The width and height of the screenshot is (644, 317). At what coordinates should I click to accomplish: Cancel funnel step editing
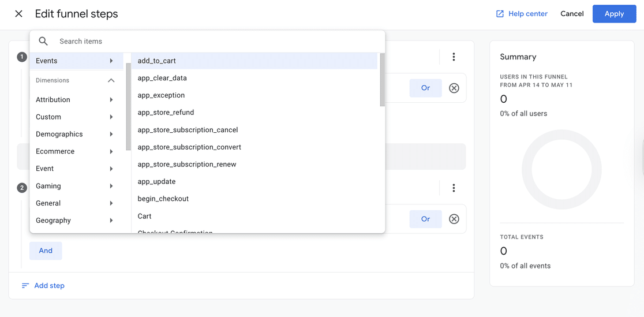tap(572, 13)
